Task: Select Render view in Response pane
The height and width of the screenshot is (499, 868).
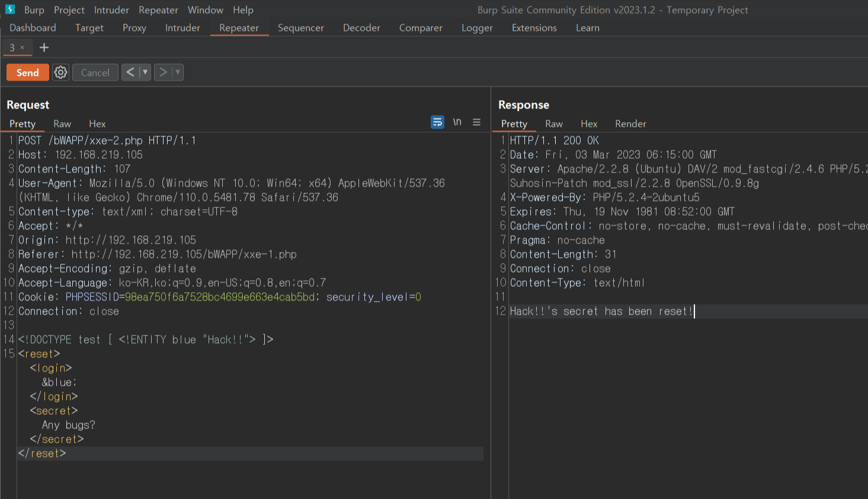Action: [630, 124]
